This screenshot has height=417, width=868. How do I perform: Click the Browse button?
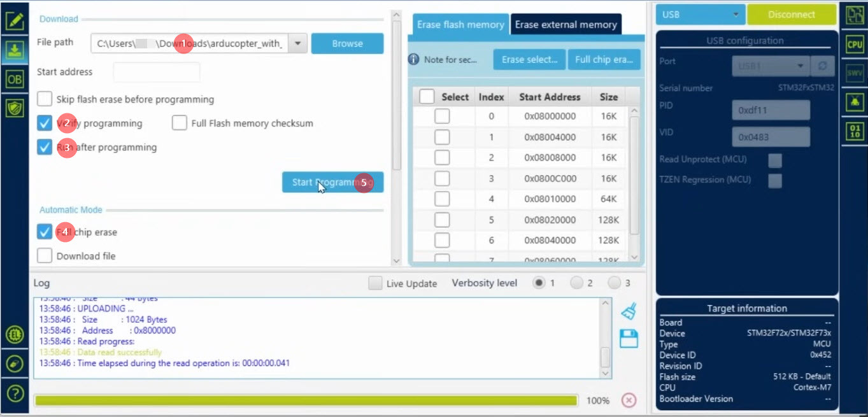pos(347,43)
